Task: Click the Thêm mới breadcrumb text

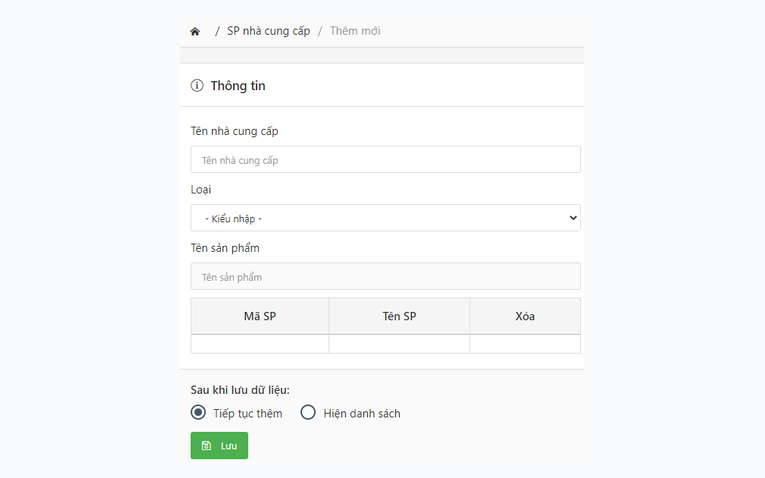Action: click(355, 31)
